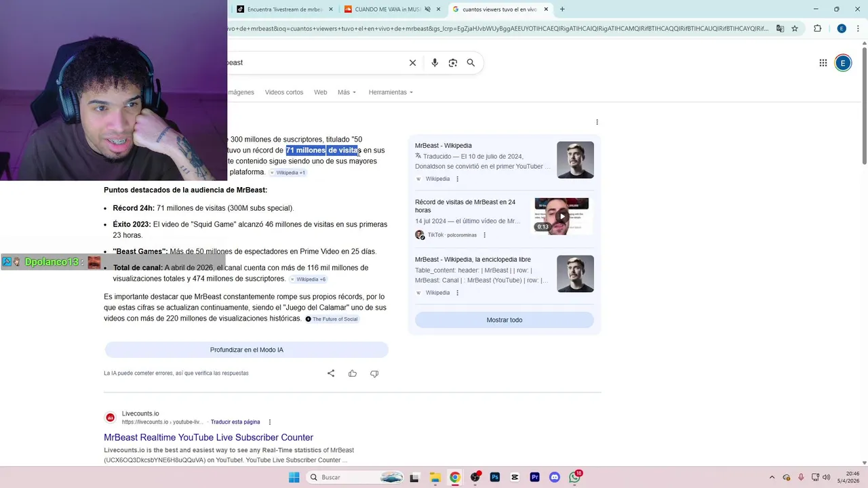Open the system volume control

click(x=826, y=477)
